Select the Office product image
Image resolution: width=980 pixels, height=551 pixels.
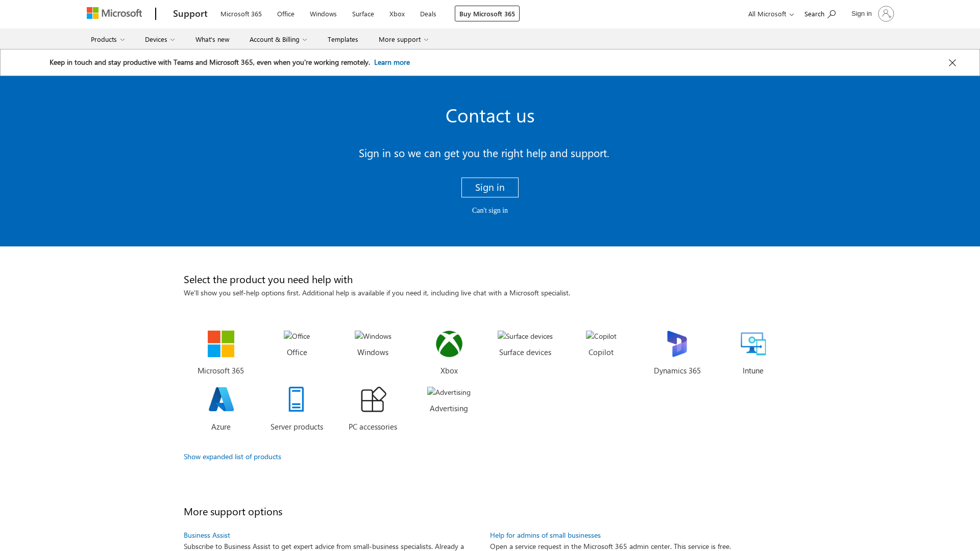[x=297, y=336]
